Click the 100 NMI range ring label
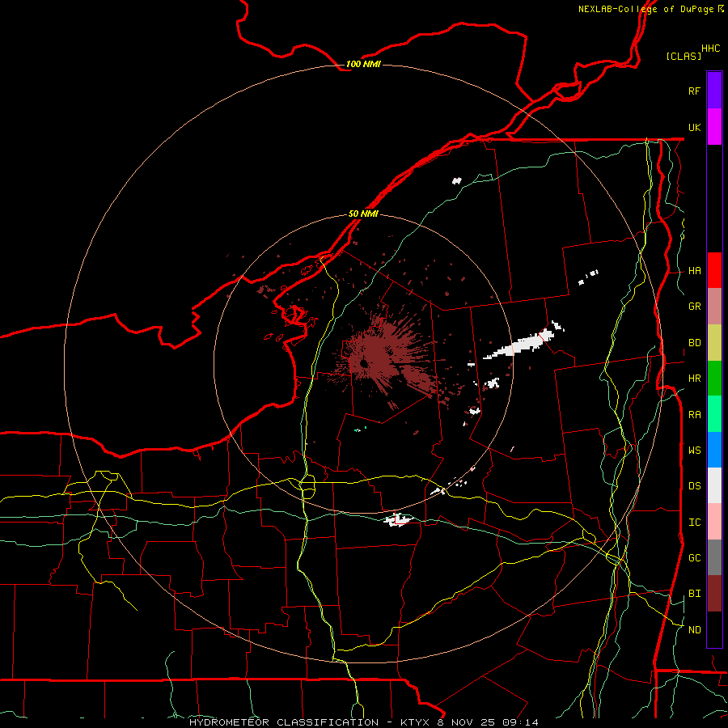 tap(363, 64)
